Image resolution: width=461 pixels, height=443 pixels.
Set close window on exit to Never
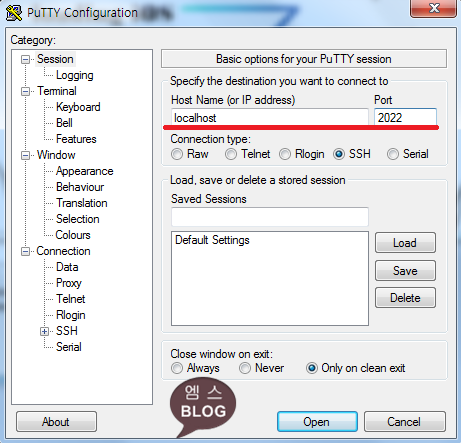[245, 368]
